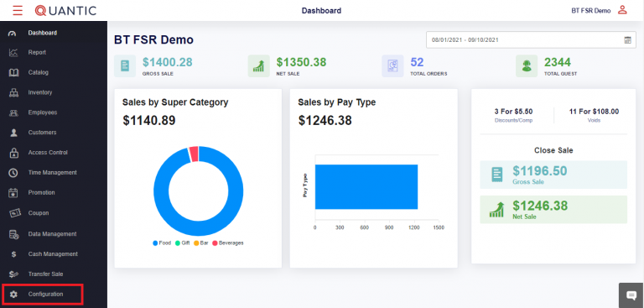The height and width of the screenshot is (308, 644).
Task: Toggle the Food legend item
Action: click(162, 243)
